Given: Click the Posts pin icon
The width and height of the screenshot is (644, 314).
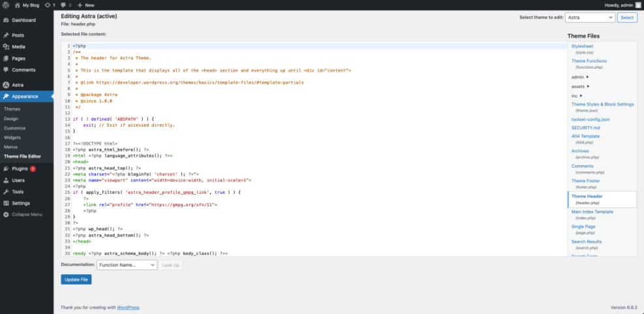Looking at the screenshot, I should 6,35.
